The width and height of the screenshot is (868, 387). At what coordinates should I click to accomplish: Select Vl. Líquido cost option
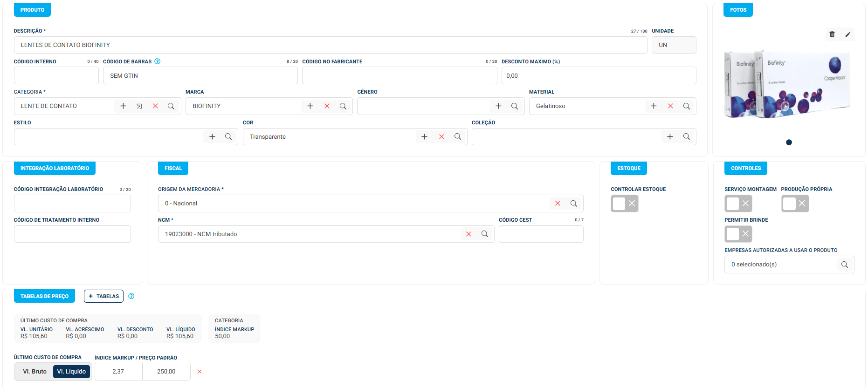pos(71,372)
